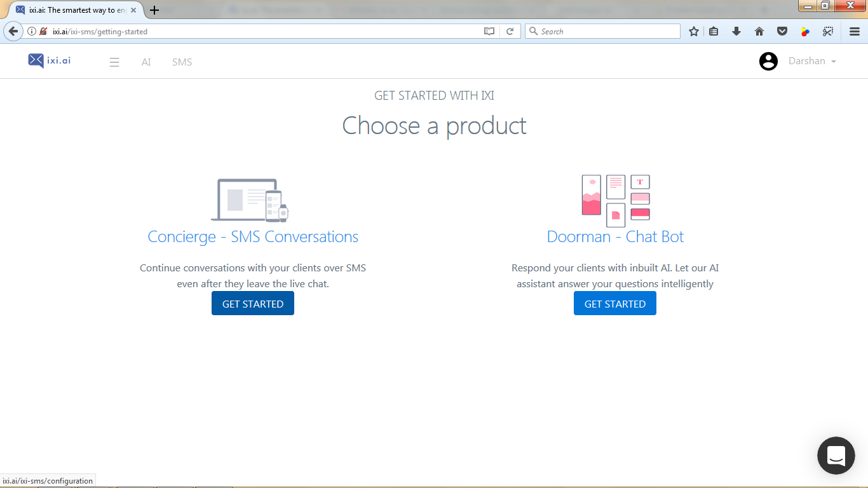Click the Doorman description about inbuilt AI
The height and width of the screenshot is (488, 868).
(615, 276)
